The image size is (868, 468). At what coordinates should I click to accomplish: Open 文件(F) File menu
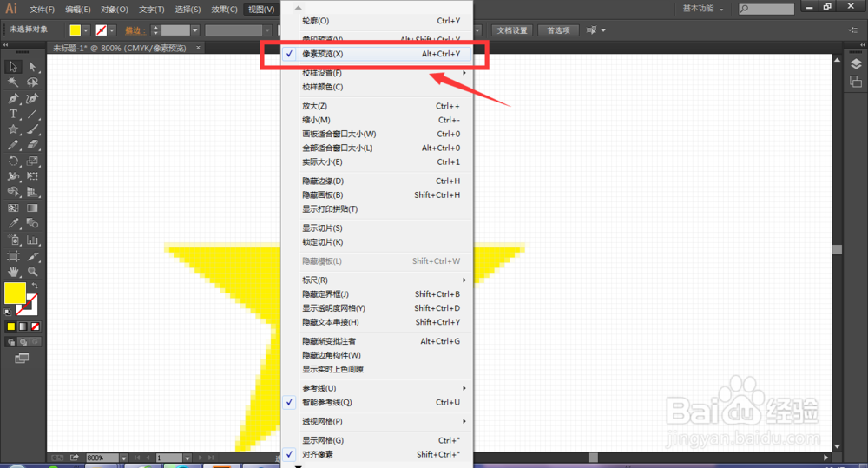click(x=42, y=10)
